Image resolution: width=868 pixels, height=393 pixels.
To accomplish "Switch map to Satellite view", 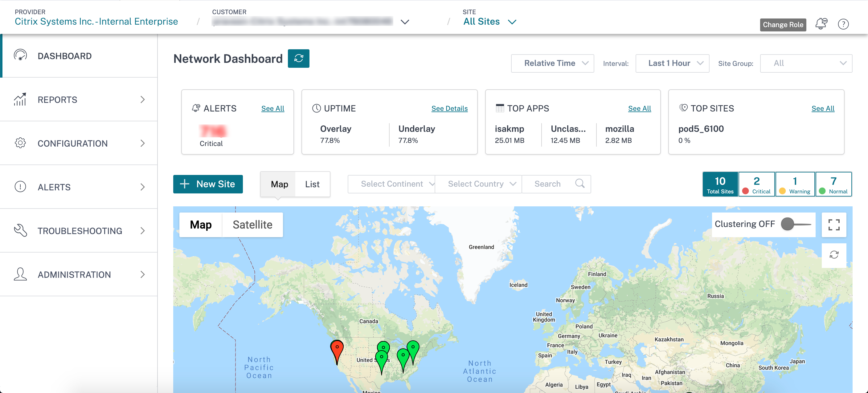I will [x=252, y=225].
